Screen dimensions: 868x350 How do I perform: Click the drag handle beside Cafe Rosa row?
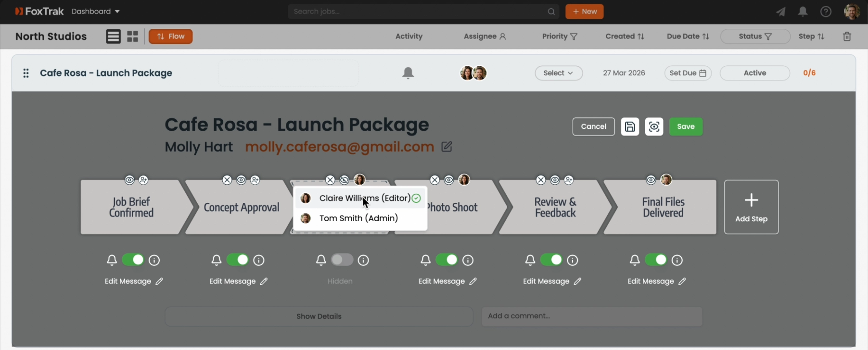[26, 73]
